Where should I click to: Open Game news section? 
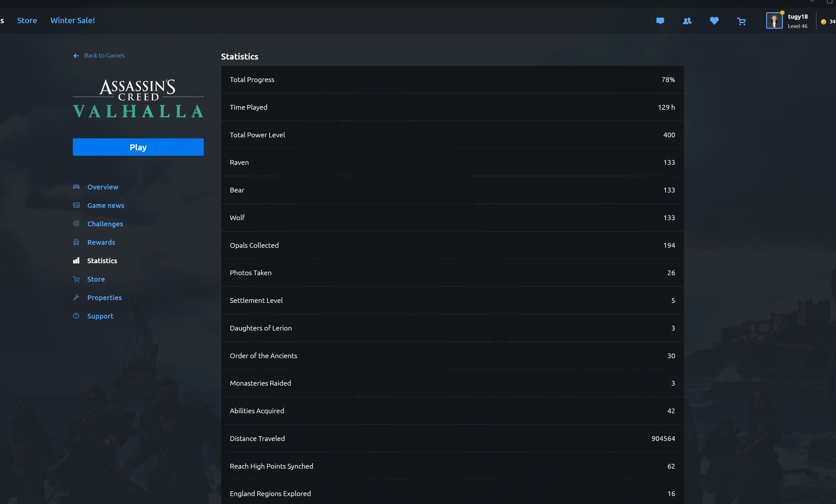tap(106, 205)
